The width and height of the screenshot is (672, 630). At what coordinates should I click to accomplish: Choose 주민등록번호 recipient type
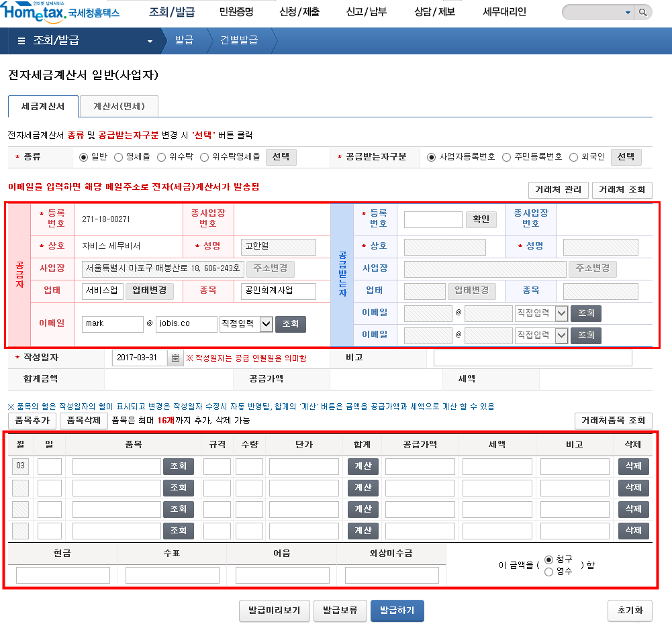(506, 157)
